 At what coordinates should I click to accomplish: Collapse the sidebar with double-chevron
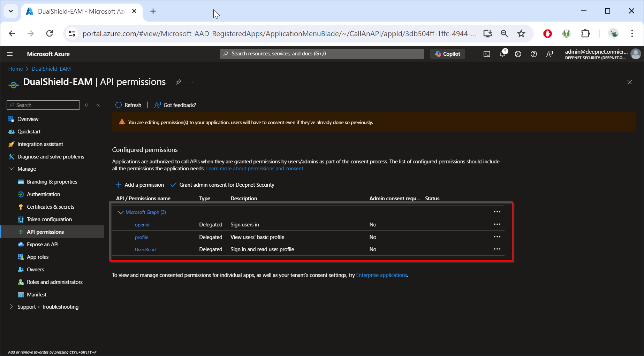click(98, 105)
